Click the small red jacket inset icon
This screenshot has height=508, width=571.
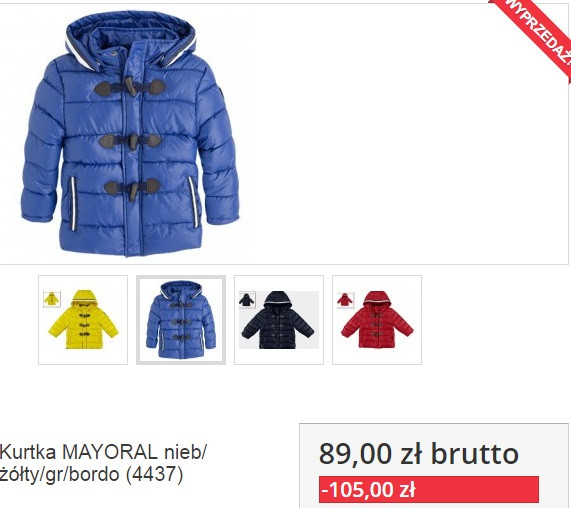pyautogui.click(x=345, y=300)
